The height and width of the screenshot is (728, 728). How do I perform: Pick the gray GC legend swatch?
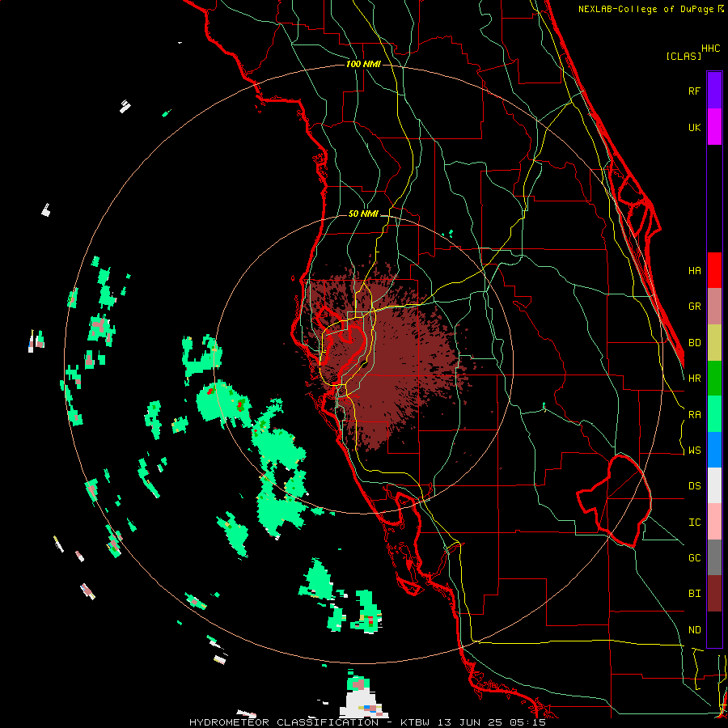pos(714,557)
